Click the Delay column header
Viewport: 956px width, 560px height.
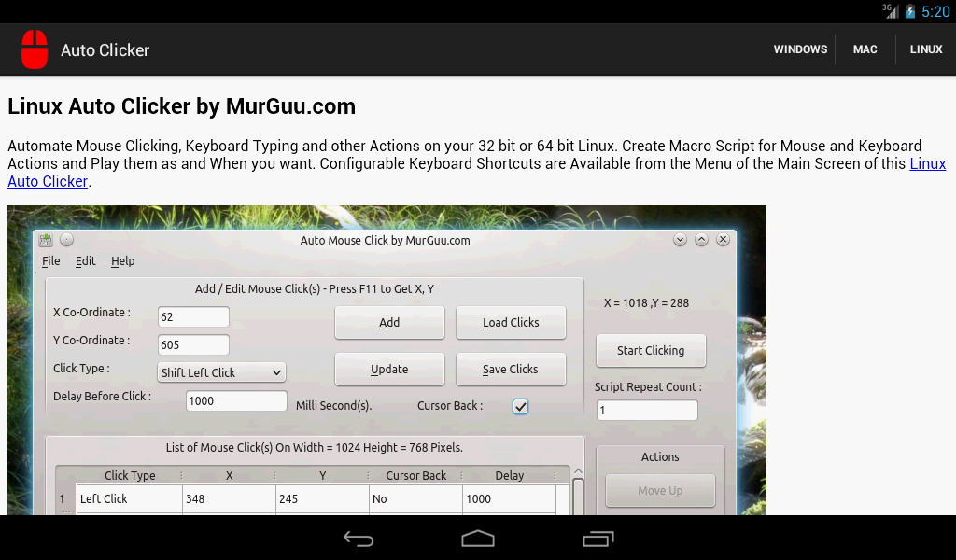pos(509,475)
